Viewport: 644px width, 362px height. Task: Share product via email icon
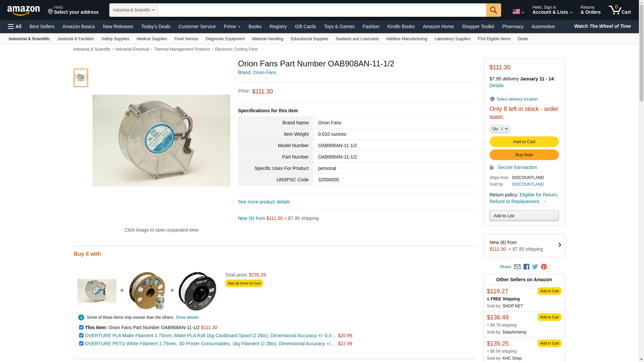pyautogui.click(x=517, y=267)
